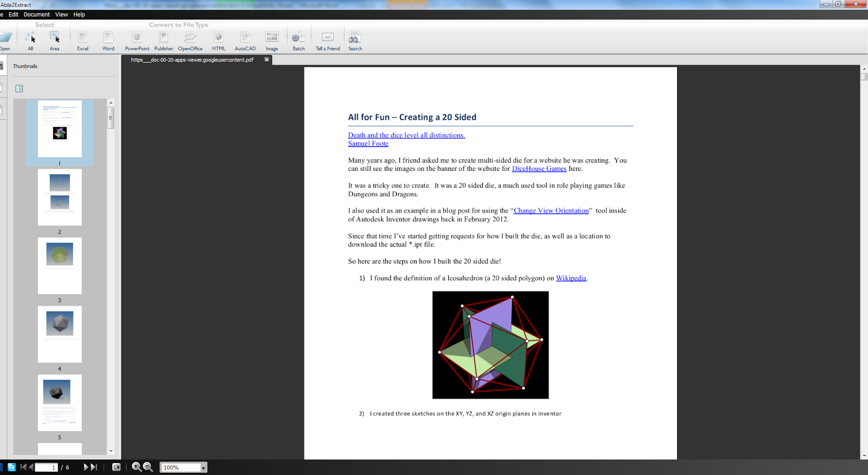Click thumbnails panel scroll down arrow
The height and width of the screenshot is (475, 868).
[x=111, y=451]
